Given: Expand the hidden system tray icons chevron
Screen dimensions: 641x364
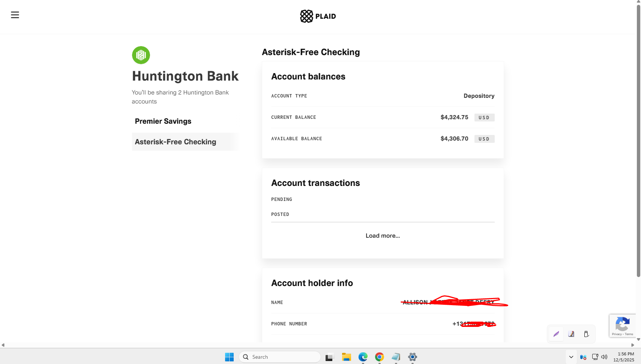Looking at the screenshot, I should pyautogui.click(x=571, y=357).
